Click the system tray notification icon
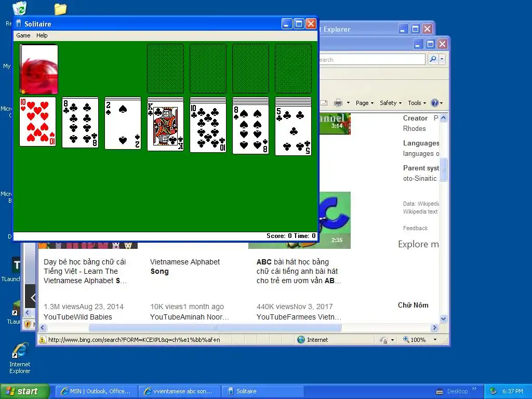Viewport: 532px width, 399px height. [x=494, y=391]
